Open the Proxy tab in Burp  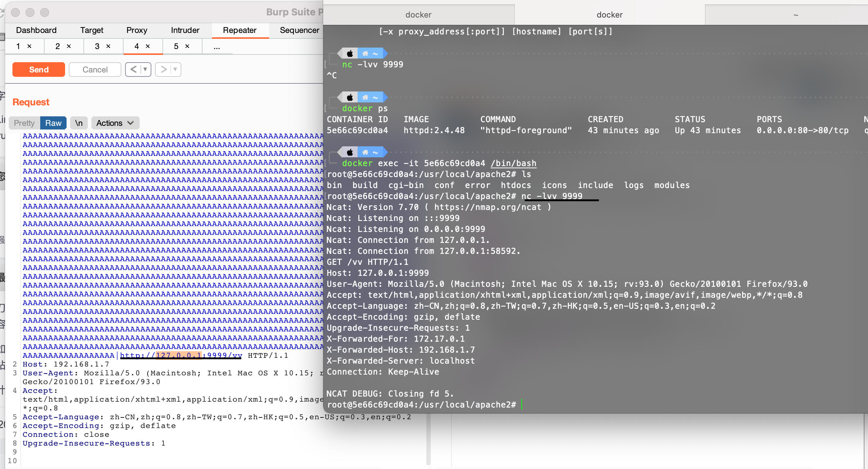coord(137,30)
